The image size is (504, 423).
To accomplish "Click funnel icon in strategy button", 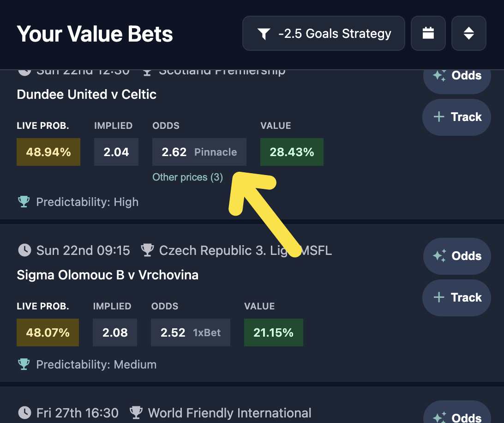I will pos(264,34).
